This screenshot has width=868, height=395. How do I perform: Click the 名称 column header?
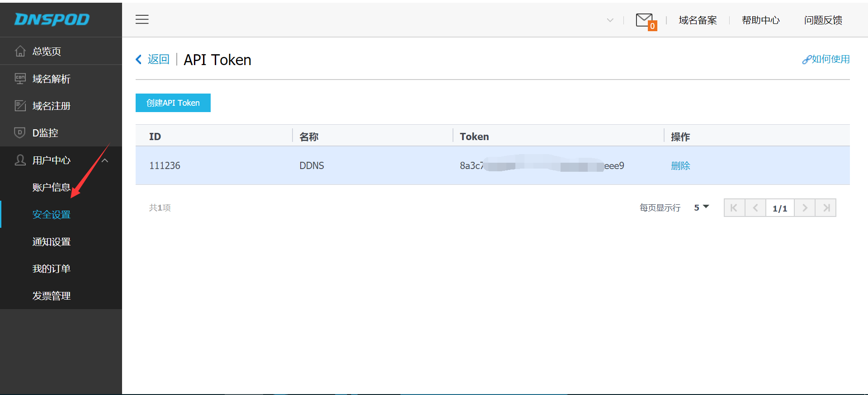(309, 136)
